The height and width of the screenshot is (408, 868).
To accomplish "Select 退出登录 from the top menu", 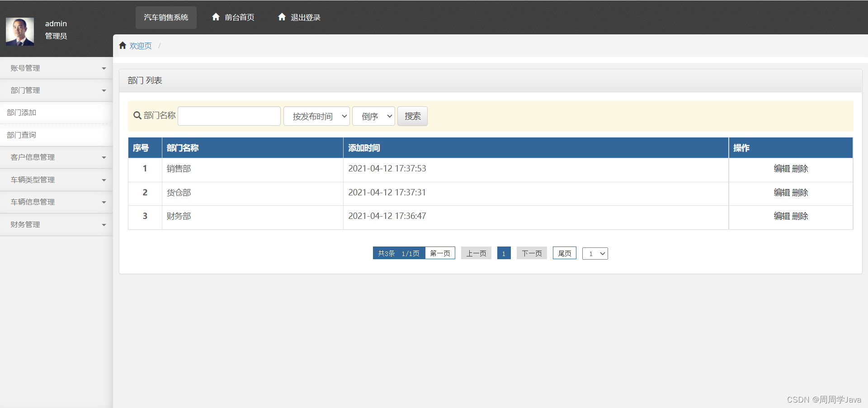I will tap(305, 17).
